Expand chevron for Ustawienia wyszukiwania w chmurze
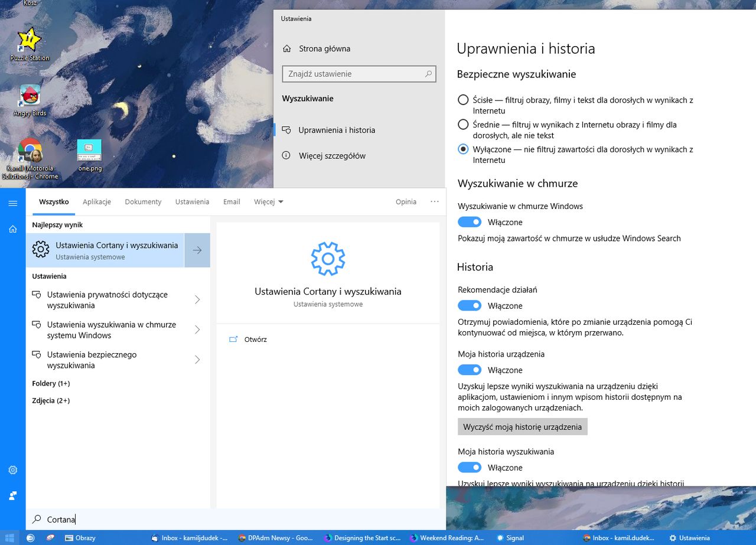Screen dimensions: 756x545 coord(197,329)
